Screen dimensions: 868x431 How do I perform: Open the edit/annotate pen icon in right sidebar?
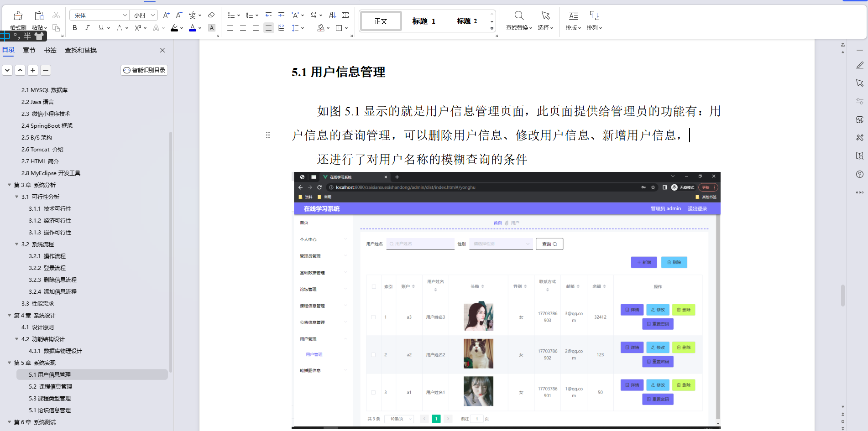(x=860, y=65)
